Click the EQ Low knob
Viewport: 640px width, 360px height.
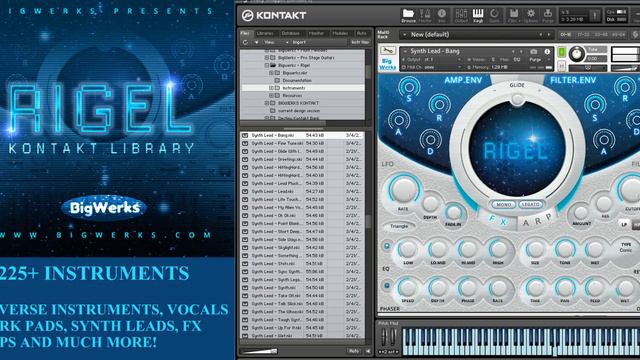tap(407, 248)
